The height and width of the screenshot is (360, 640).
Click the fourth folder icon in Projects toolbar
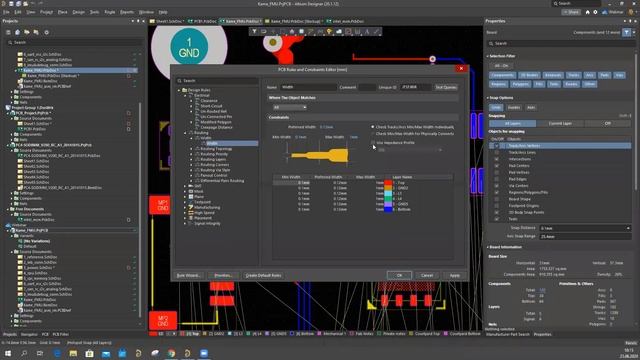coord(36,32)
